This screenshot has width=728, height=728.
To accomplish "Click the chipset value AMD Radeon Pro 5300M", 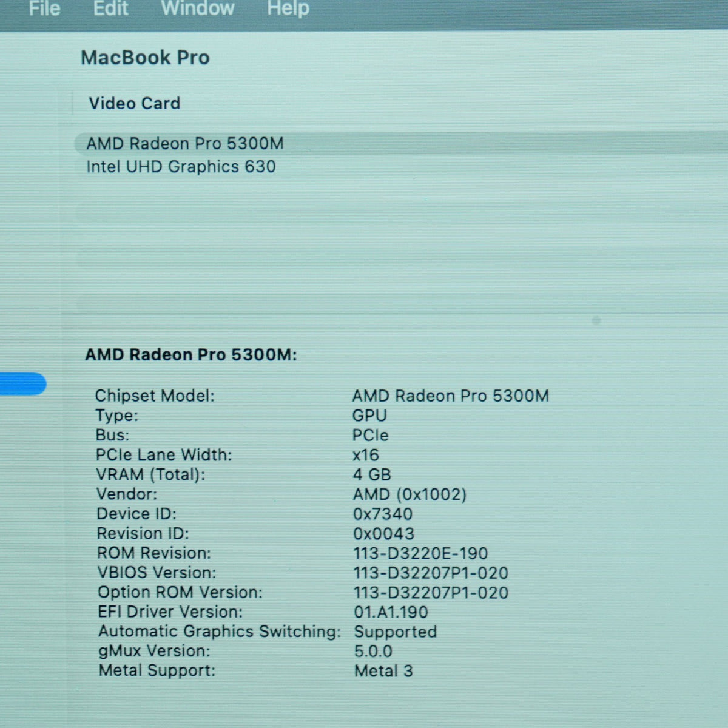I will (451, 396).
